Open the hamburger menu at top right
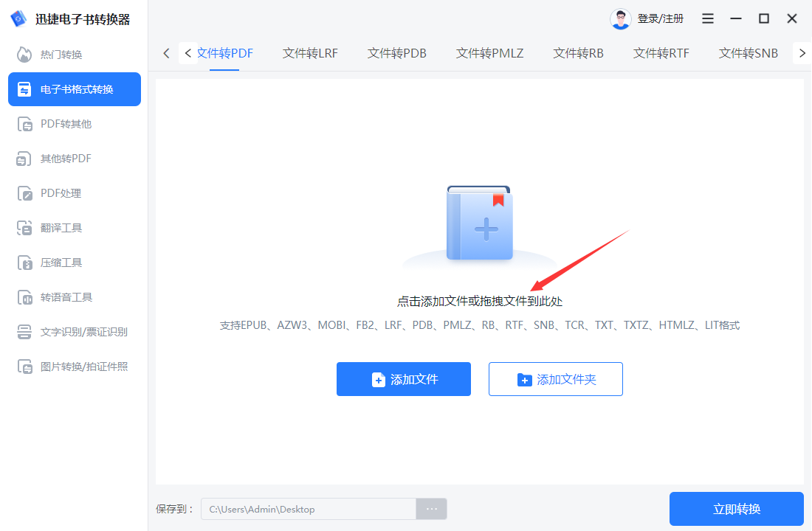This screenshot has width=812, height=531. (x=707, y=18)
